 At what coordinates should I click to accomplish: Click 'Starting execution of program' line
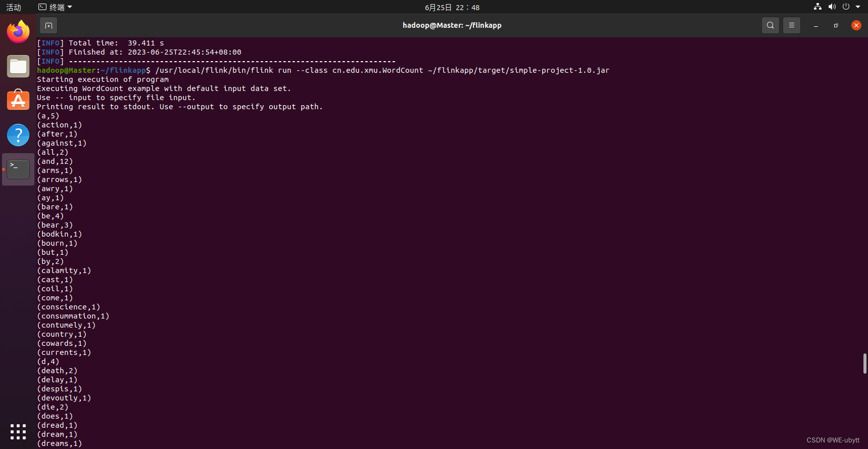click(x=103, y=79)
